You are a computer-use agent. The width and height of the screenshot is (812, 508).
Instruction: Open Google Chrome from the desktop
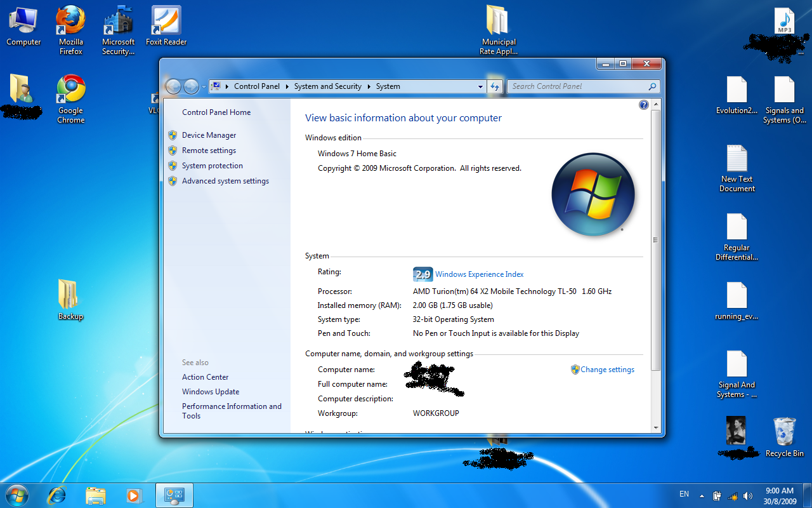coord(70,89)
